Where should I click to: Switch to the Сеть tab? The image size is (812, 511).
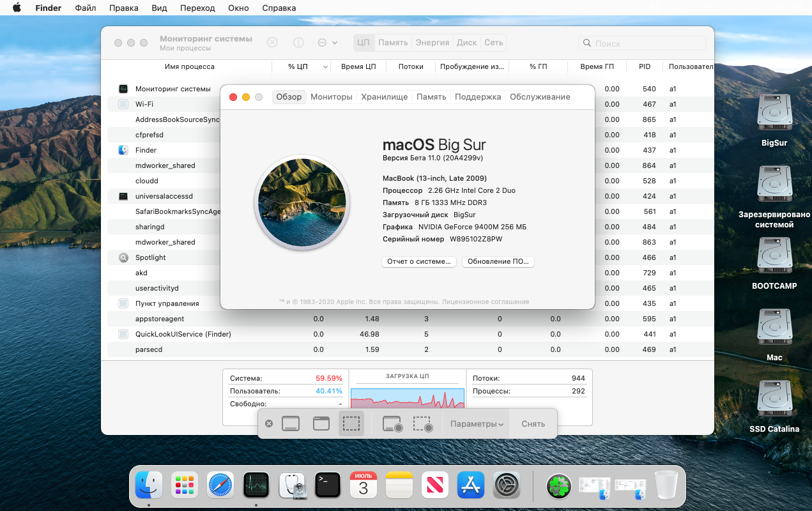pos(493,43)
